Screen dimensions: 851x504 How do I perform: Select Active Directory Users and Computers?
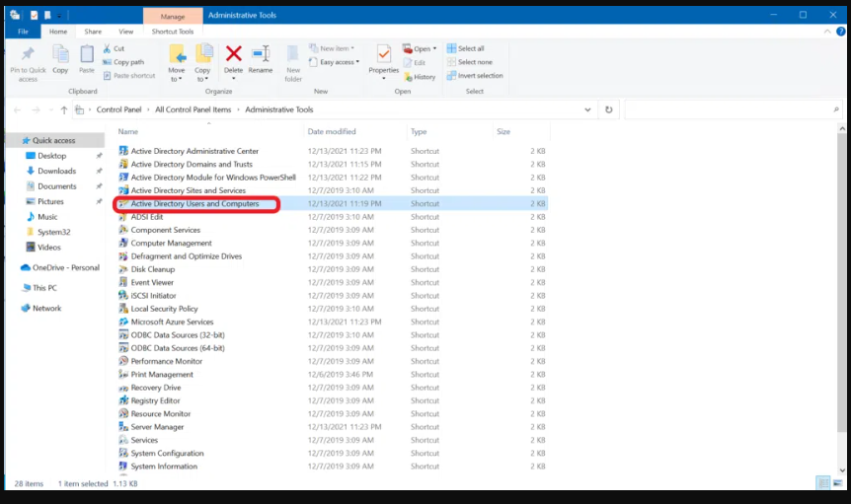[x=194, y=204]
